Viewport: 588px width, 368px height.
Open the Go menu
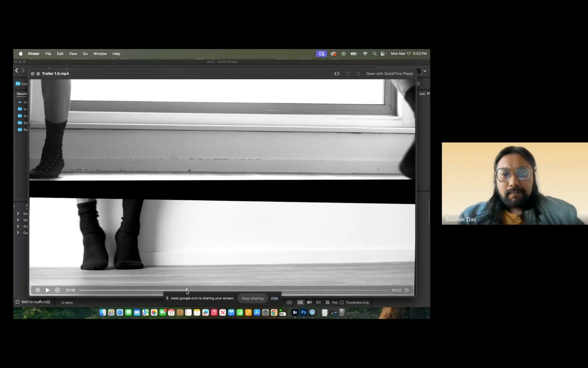pos(85,54)
